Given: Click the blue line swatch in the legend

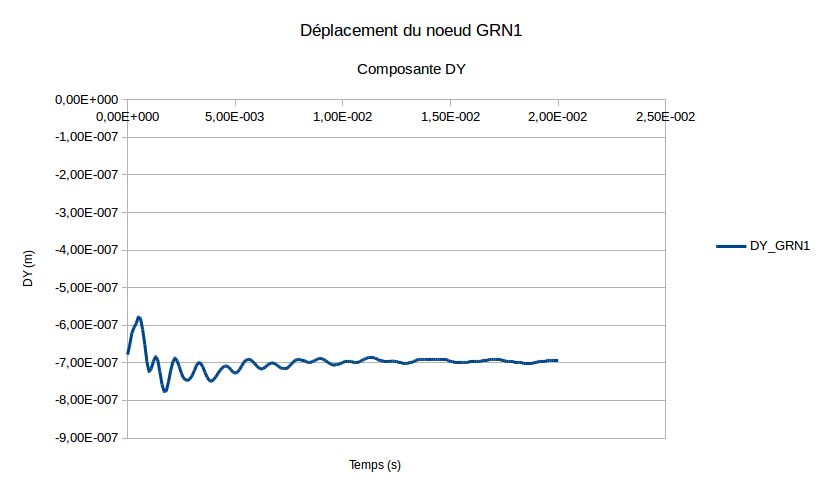Looking at the screenshot, I should pos(731,246).
